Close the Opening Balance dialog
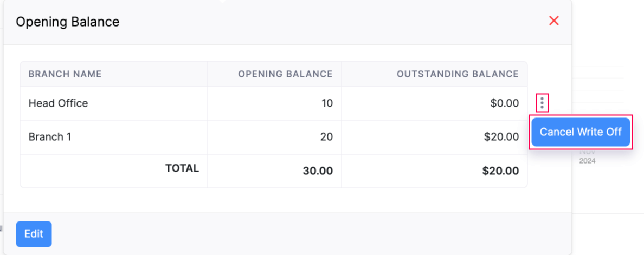Viewport: 644px width, 255px height. pos(553,21)
